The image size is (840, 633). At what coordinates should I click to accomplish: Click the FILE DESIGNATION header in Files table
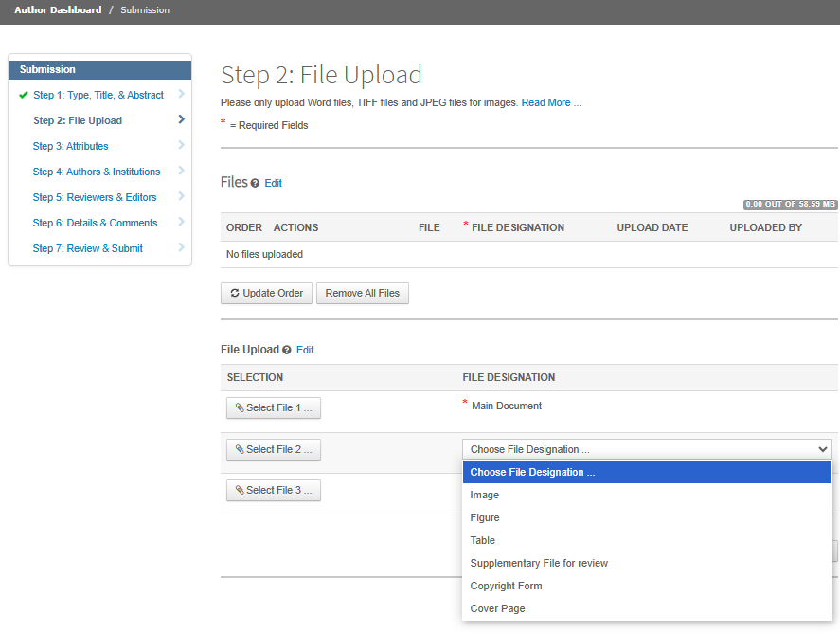point(517,227)
